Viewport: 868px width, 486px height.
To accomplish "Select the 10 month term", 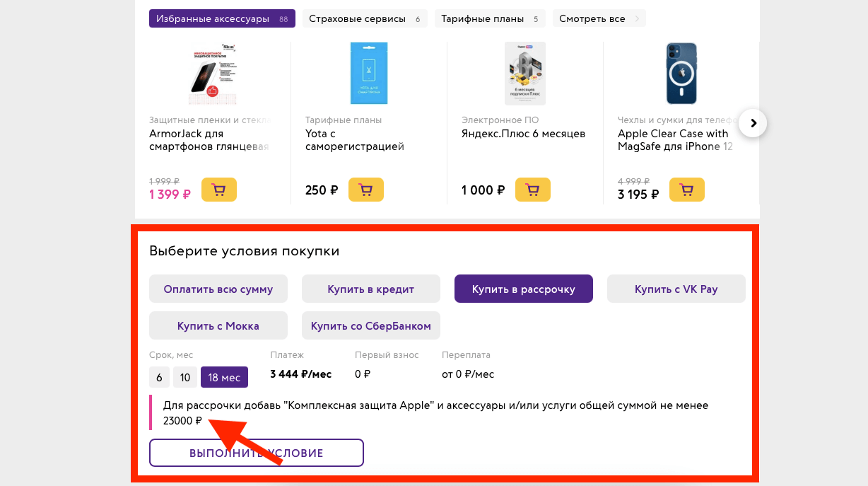I will click(x=184, y=377).
